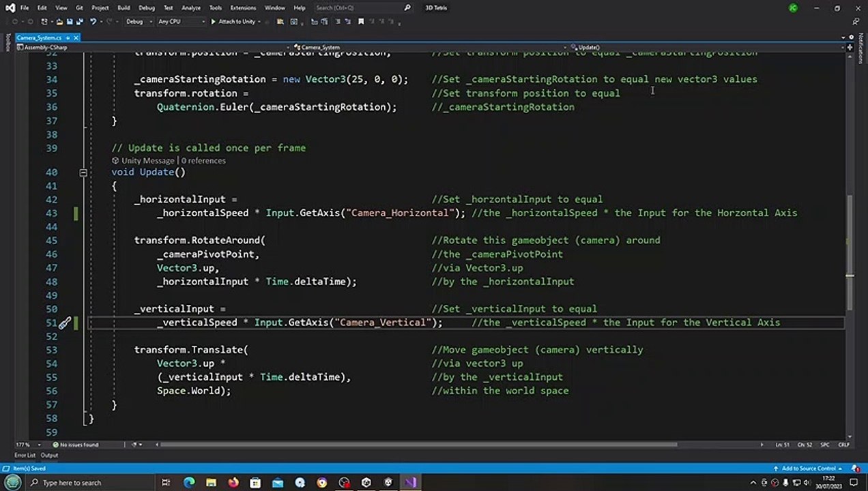Screen dimensions: 868x491
Task: Click the Visual Studio taskbar icon
Action: (x=410, y=483)
